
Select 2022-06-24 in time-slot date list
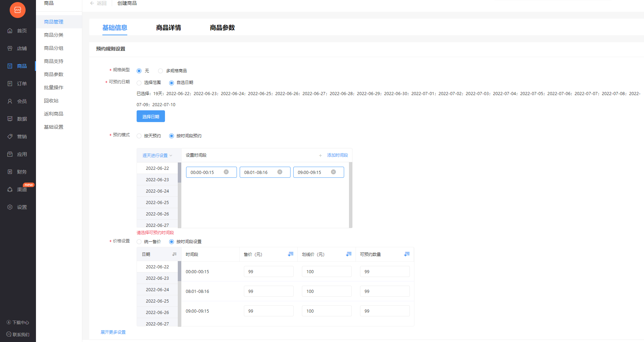(x=157, y=191)
